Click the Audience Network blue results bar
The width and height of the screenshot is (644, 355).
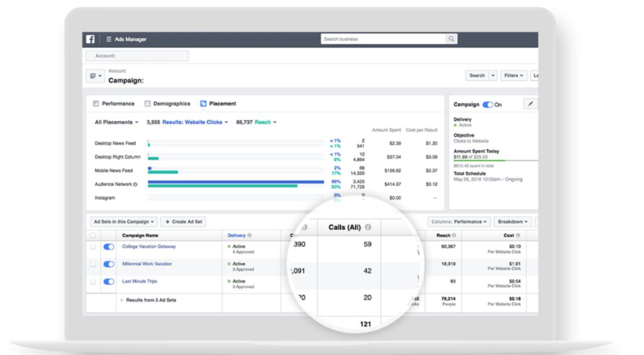pos(236,182)
